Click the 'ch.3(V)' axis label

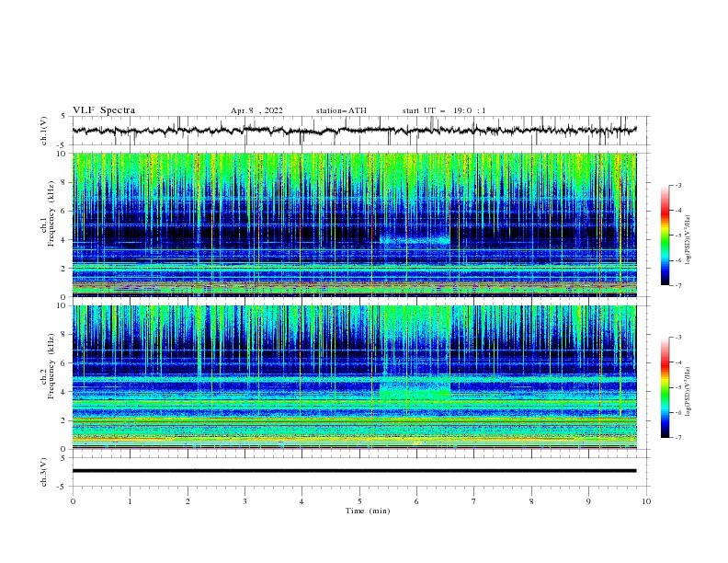tap(44, 472)
